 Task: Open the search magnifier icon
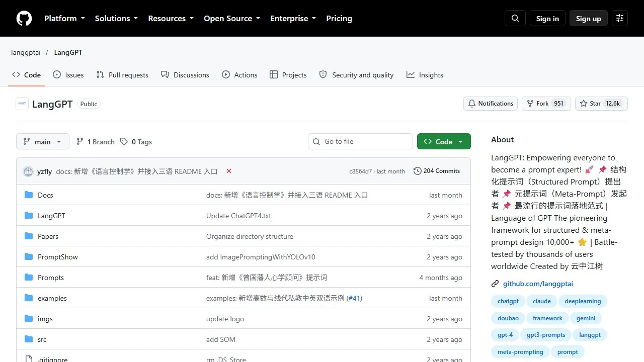[515, 19]
